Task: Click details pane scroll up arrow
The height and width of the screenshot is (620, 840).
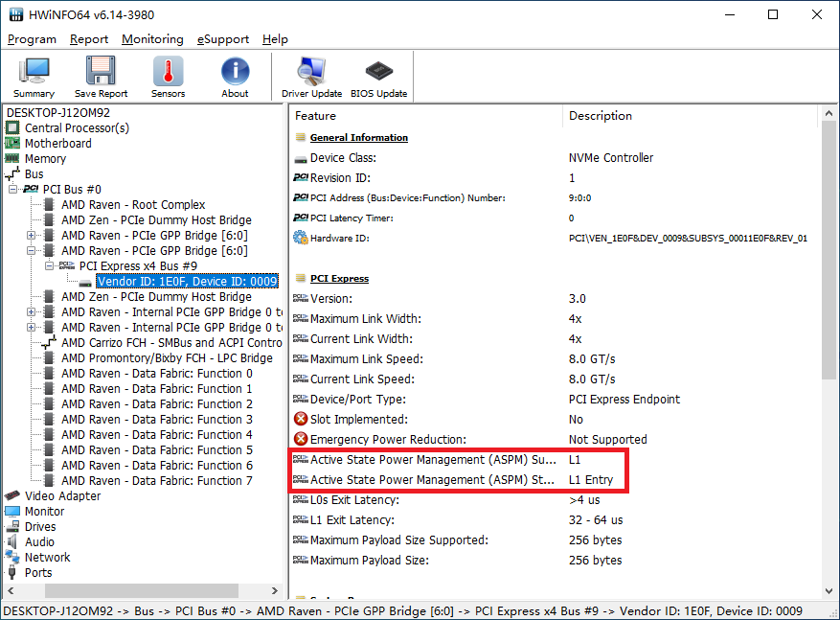Action: point(829,114)
